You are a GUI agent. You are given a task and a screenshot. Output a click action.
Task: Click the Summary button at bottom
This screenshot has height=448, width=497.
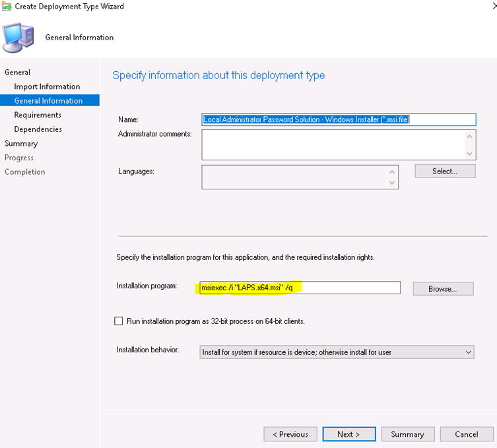[x=408, y=434]
